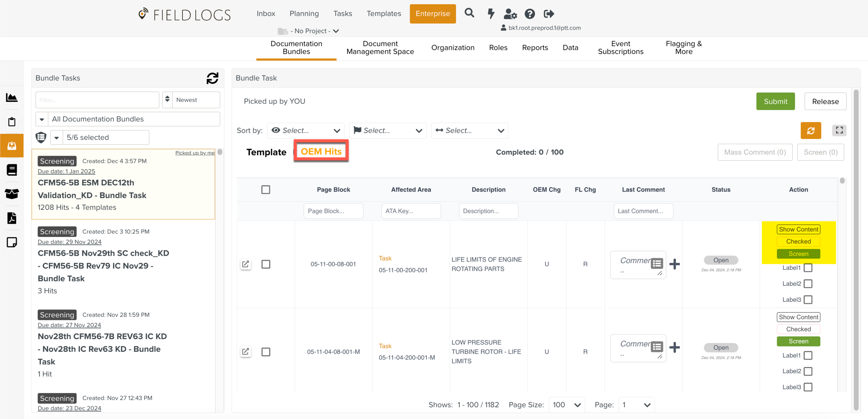This screenshot has width=868, height=419.
Task: Select checkbox for row 05-11-04-08-001-M
Action: click(266, 352)
